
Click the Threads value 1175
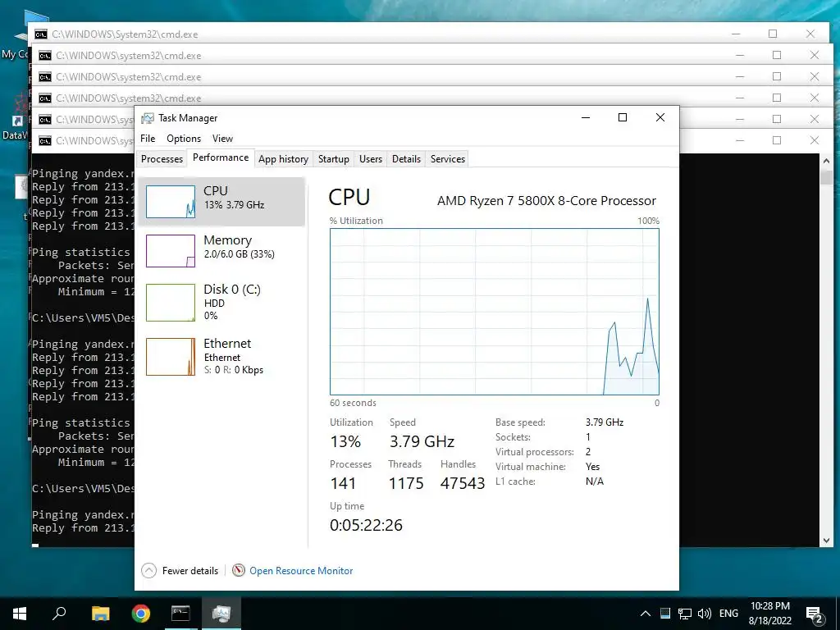405,483
